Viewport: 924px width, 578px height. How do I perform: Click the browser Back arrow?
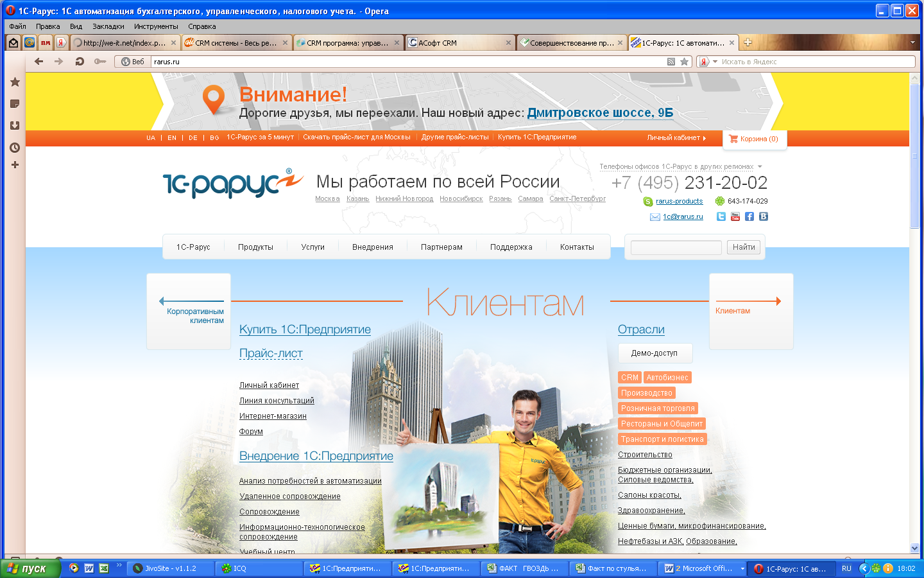[38, 62]
